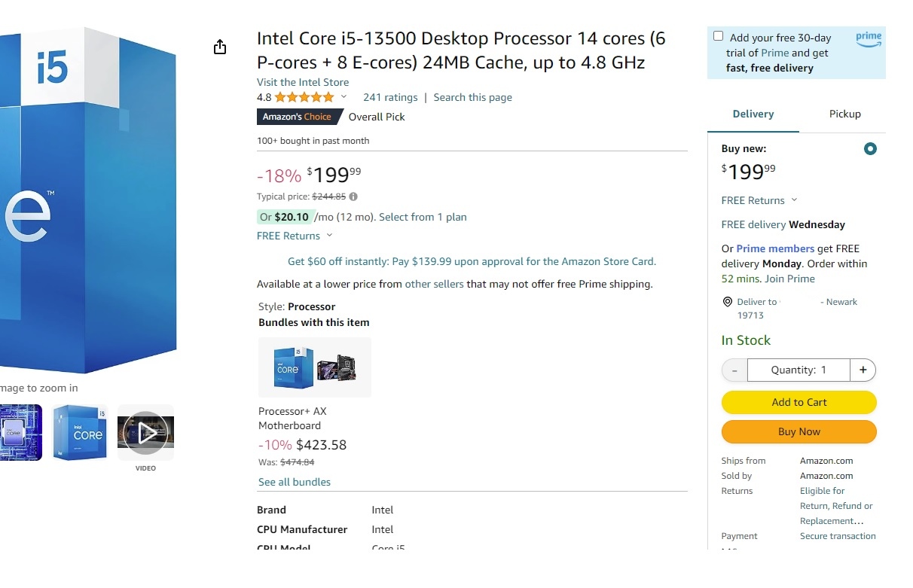Click the Buy Now button
Image resolution: width=913 pixels, height=588 pixels.
click(x=799, y=431)
